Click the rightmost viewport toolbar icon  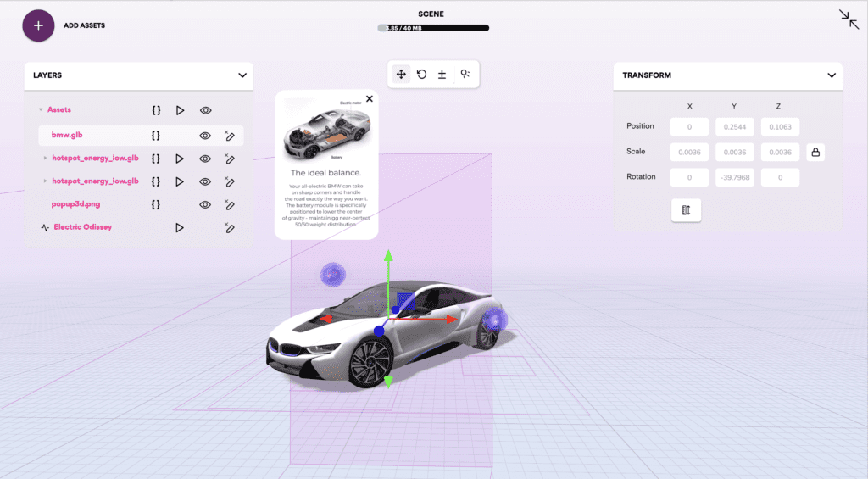465,75
